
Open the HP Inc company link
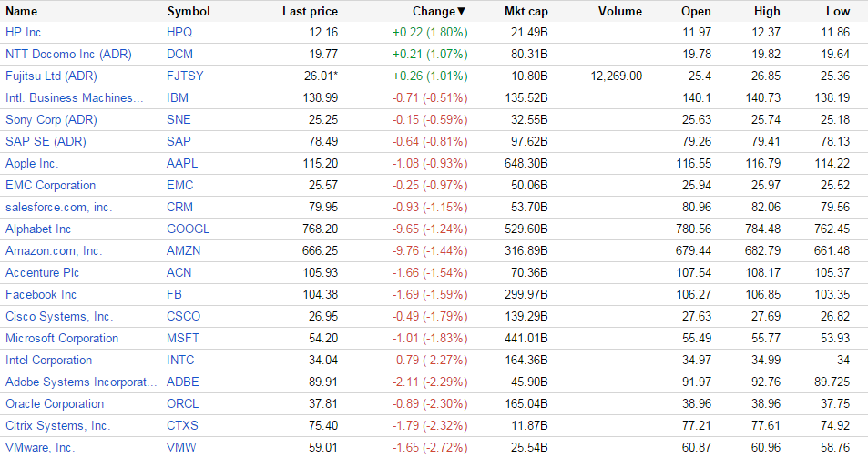(24, 32)
